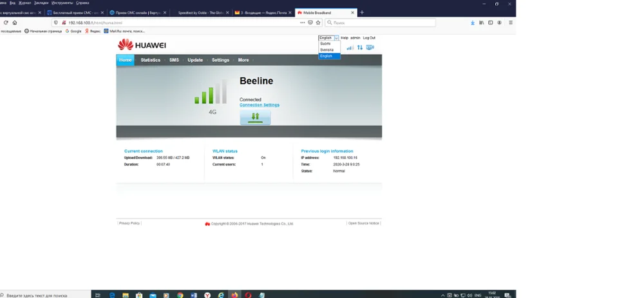This screenshot has width=644, height=298.
Task: Open Open Source Notice link
Action: pyautogui.click(x=363, y=223)
